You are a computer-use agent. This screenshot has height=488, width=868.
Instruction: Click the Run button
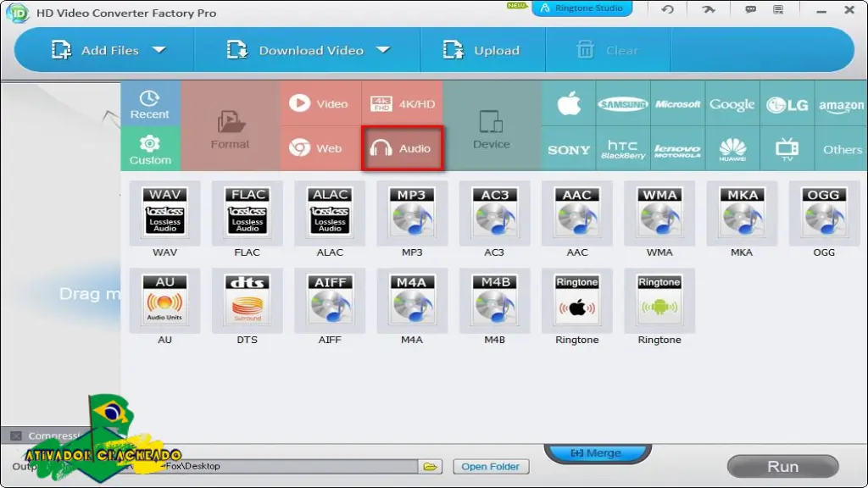782,467
